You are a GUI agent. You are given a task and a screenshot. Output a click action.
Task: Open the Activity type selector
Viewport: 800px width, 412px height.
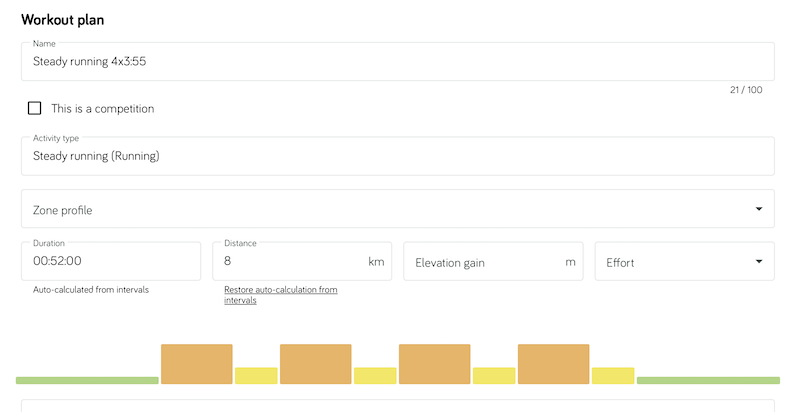[x=397, y=156]
